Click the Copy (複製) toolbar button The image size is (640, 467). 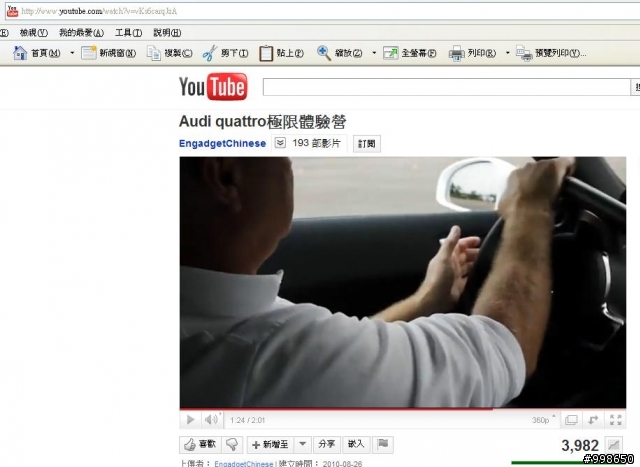click(169, 53)
